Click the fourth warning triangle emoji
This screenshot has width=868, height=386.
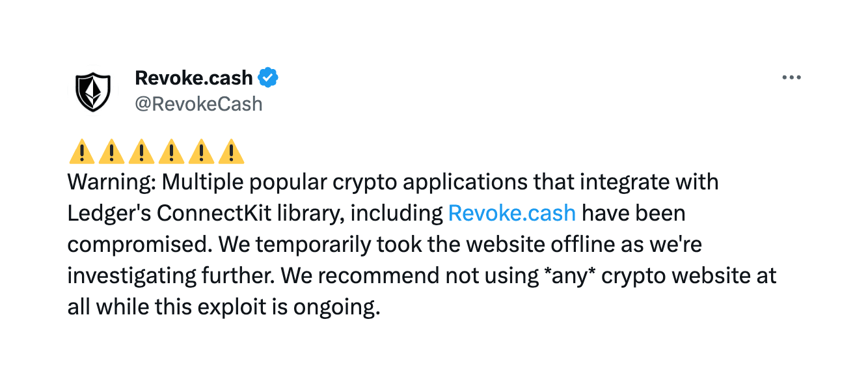[171, 152]
